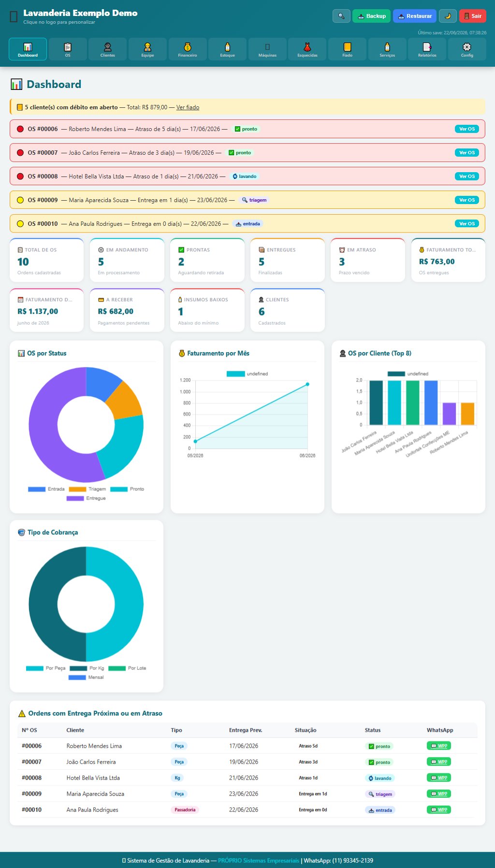Click Ver OS for OS #00009
The width and height of the screenshot is (495, 868).
[467, 200]
